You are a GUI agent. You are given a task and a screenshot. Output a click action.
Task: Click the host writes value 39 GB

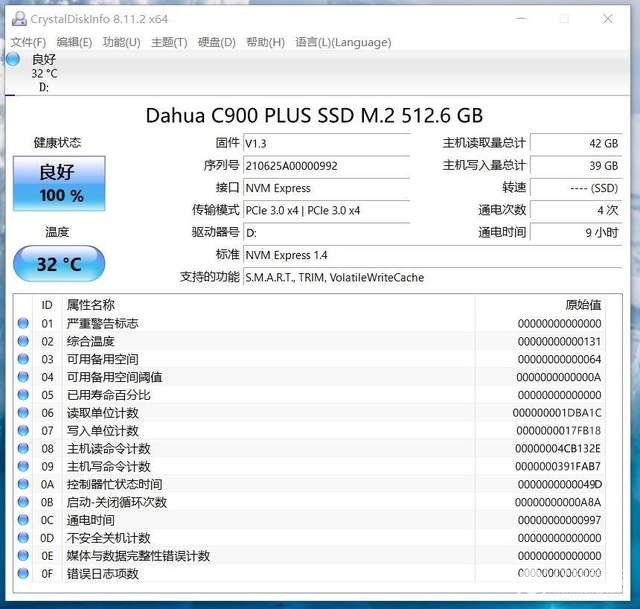tap(576, 166)
